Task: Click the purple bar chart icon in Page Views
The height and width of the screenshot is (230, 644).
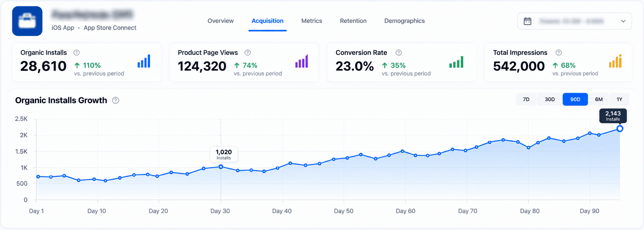Action: click(x=301, y=61)
